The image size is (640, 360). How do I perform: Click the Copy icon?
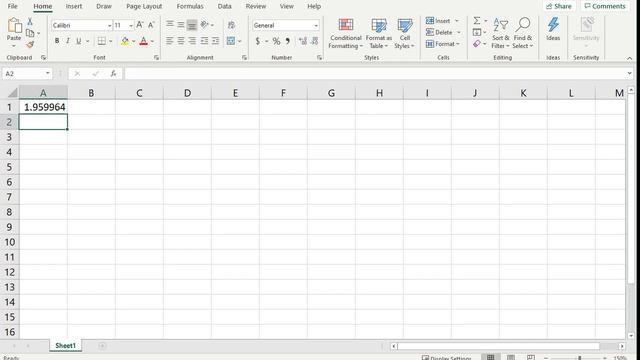30,33
